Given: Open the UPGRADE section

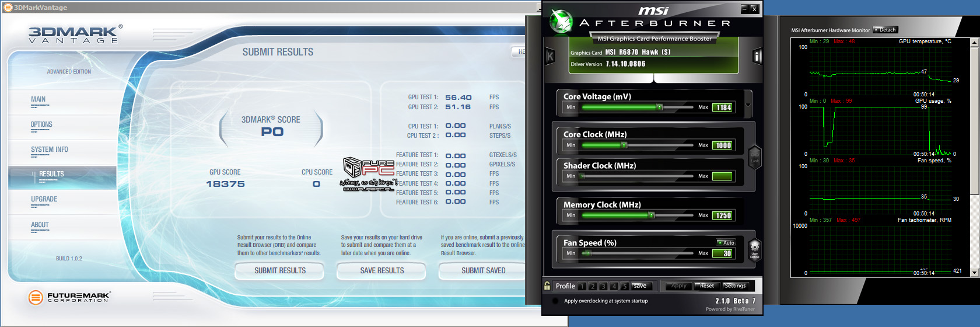Looking at the screenshot, I should point(44,199).
